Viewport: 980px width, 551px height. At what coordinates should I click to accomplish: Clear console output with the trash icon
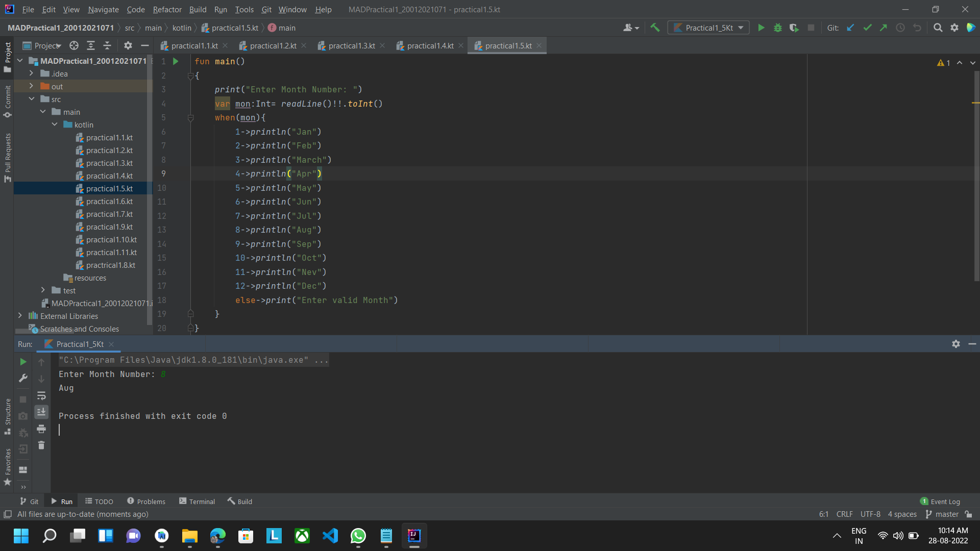(41, 445)
